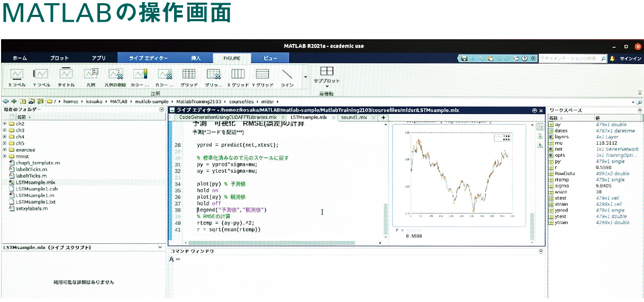The height and width of the screenshot is (302, 644).
Task: Expand the ch5 folder
Action: click(x=5, y=143)
